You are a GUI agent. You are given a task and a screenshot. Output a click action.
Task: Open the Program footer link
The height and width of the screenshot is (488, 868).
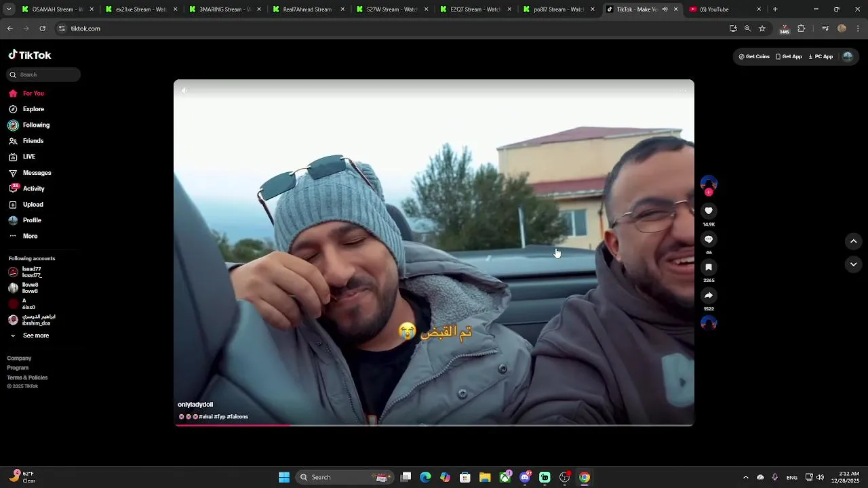(x=18, y=367)
